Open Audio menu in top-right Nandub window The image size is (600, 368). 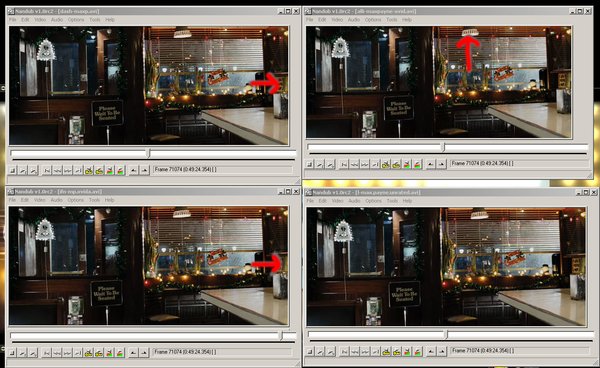(x=354, y=20)
